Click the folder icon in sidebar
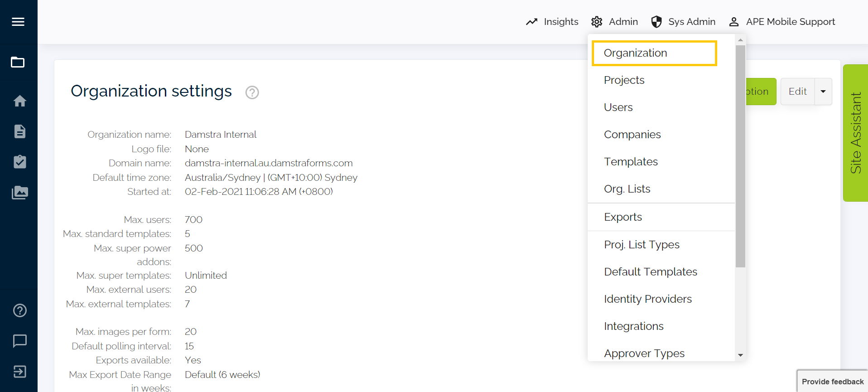The height and width of the screenshot is (392, 868). click(x=18, y=62)
